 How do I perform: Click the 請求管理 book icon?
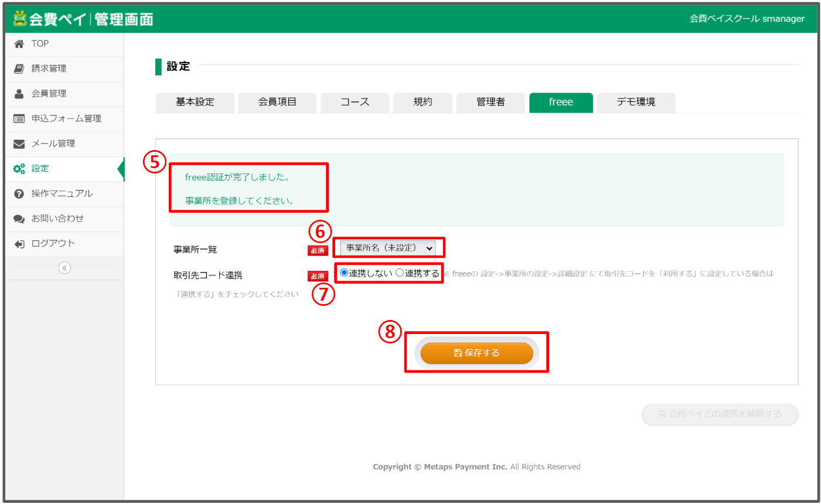(x=19, y=69)
